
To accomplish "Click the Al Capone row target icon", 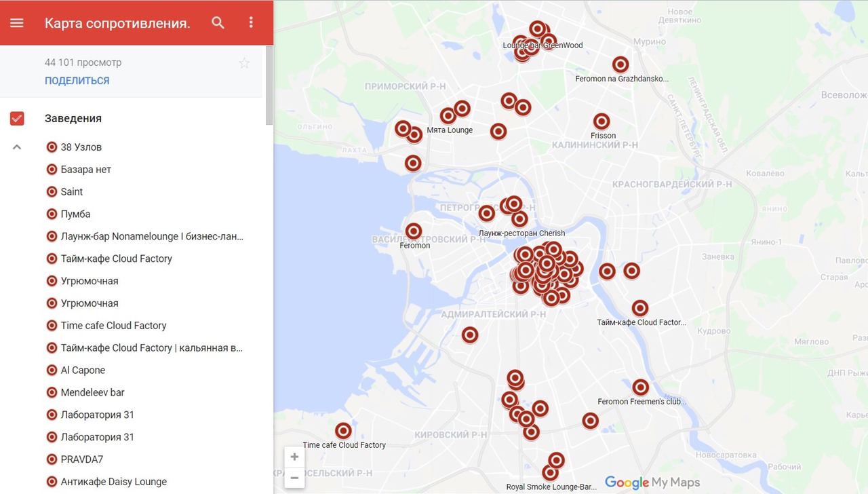I will coord(52,370).
